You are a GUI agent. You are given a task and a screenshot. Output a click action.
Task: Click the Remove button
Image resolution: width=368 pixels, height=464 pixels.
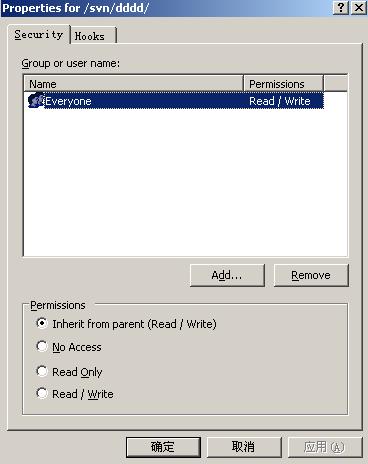click(311, 275)
